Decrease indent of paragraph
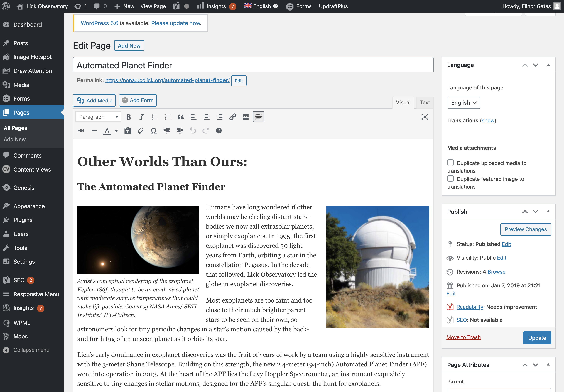564x392 pixels. point(167,131)
